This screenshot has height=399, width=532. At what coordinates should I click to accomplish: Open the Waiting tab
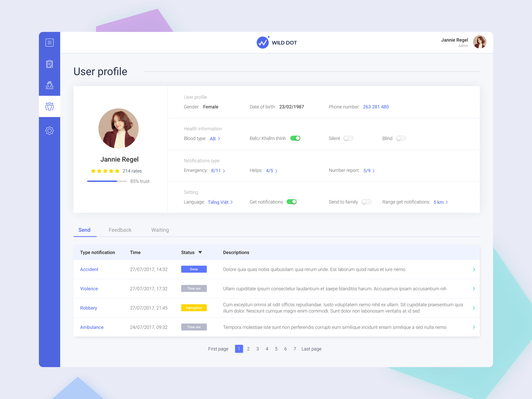click(160, 230)
